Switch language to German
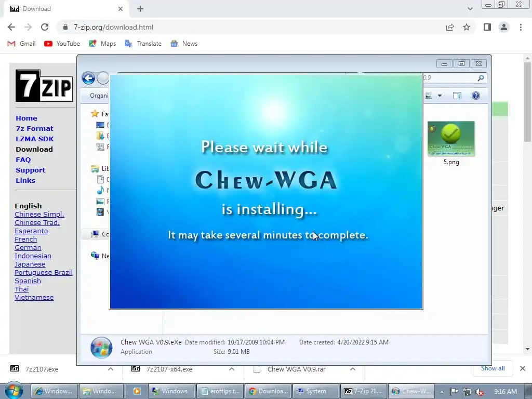 click(28, 248)
